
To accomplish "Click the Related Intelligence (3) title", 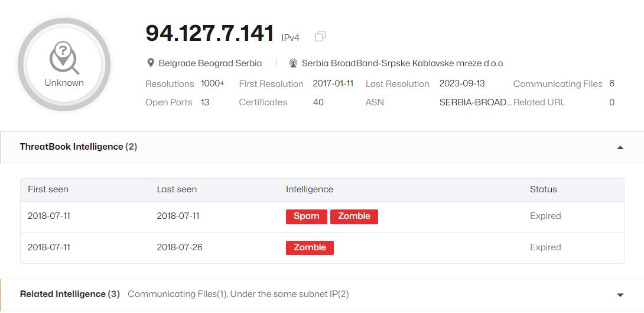I will pyautogui.click(x=70, y=294).
